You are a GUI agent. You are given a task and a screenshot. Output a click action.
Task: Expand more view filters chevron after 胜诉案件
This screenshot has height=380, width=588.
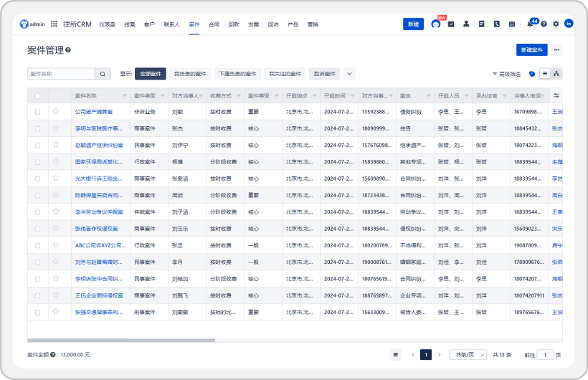[349, 74]
